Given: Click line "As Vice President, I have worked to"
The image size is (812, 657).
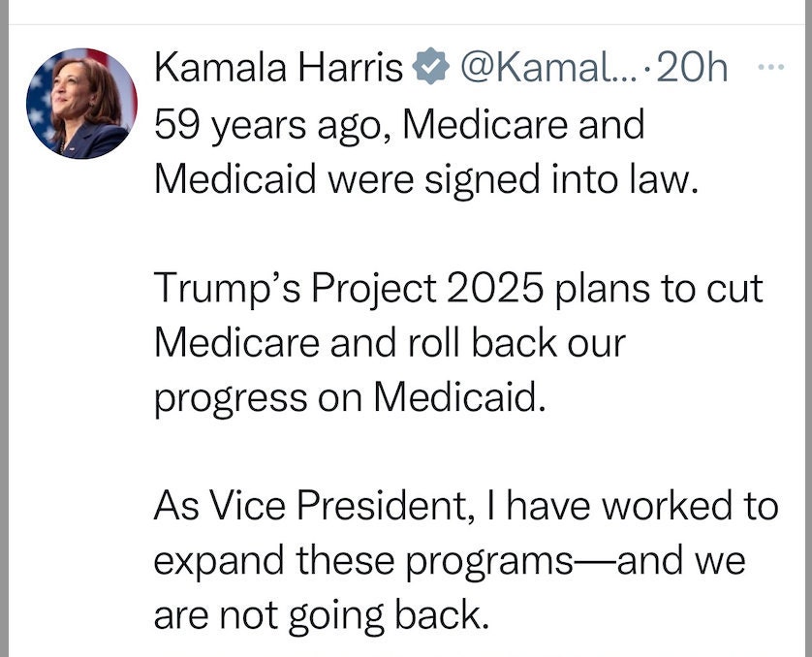Looking at the screenshot, I should point(466,506).
